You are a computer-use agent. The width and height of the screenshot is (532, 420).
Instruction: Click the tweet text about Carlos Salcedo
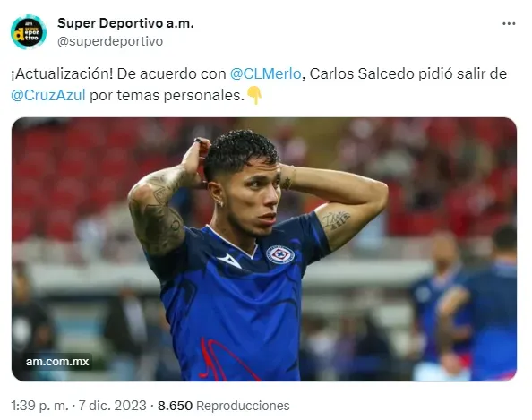[259, 84]
